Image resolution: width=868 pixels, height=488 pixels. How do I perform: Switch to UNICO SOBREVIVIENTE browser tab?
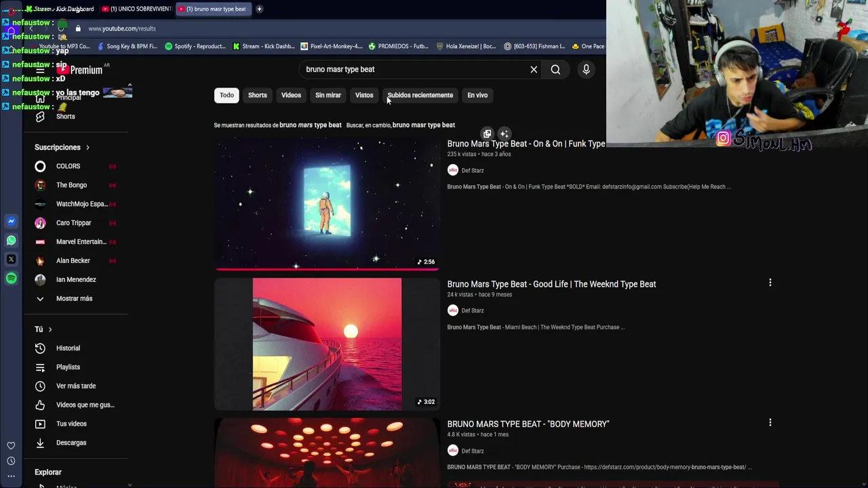(x=137, y=9)
